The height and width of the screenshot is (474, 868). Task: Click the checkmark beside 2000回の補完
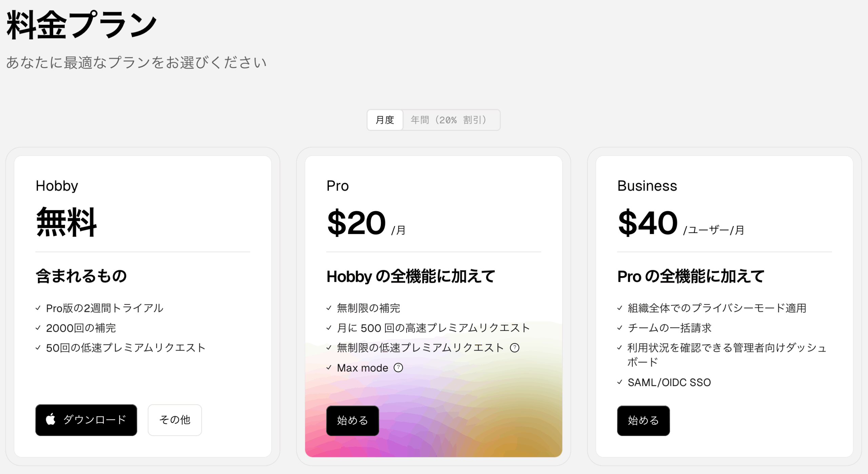[38, 328]
